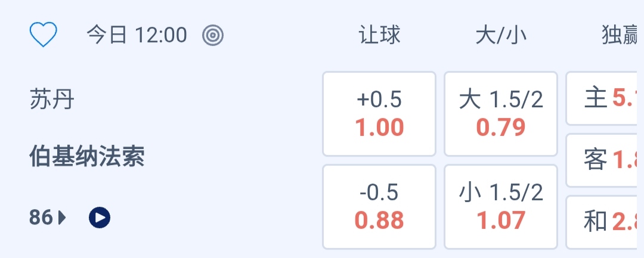Click the 1.07 odds value
The image size is (644, 258).
[501, 220]
